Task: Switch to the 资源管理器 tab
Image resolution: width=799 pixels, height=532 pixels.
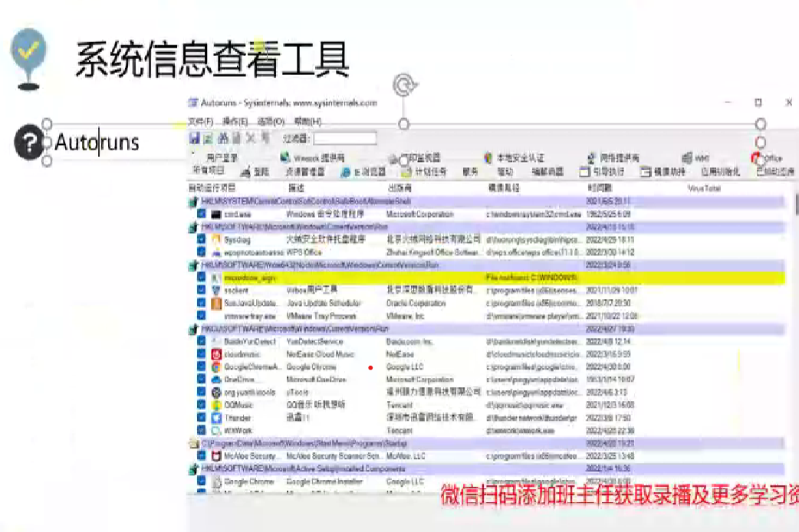Action: (304, 172)
